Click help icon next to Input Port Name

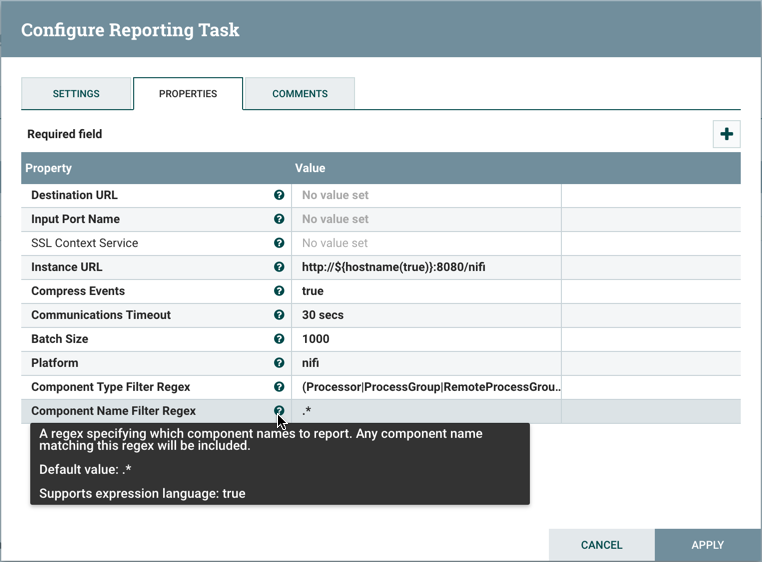pyautogui.click(x=279, y=220)
